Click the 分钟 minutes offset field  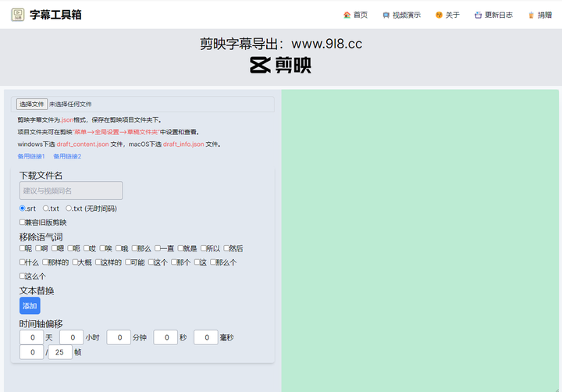tap(119, 337)
